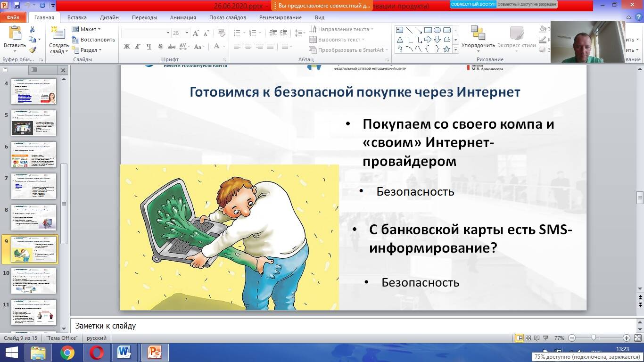This screenshot has height=362, width=644.
Task: Click русский language in status bar
Action: click(x=97, y=338)
